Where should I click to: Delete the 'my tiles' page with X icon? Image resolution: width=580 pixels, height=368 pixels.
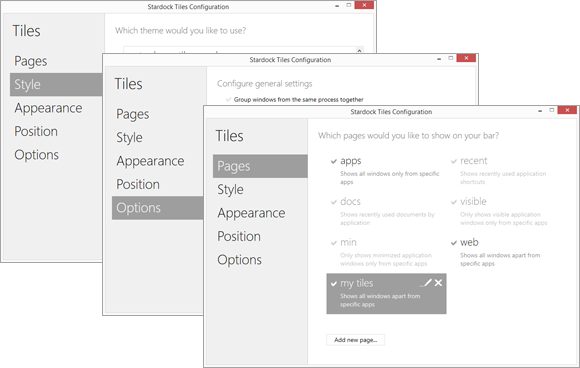[438, 283]
